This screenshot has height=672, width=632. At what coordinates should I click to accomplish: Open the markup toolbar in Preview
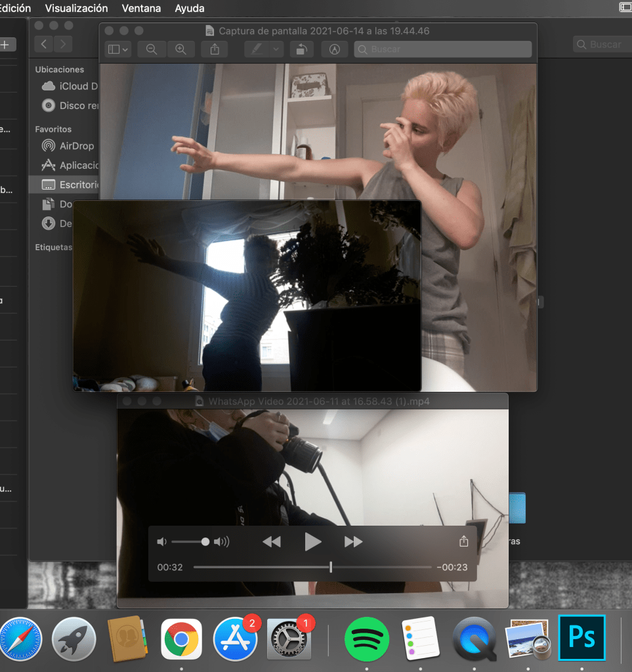335,49
